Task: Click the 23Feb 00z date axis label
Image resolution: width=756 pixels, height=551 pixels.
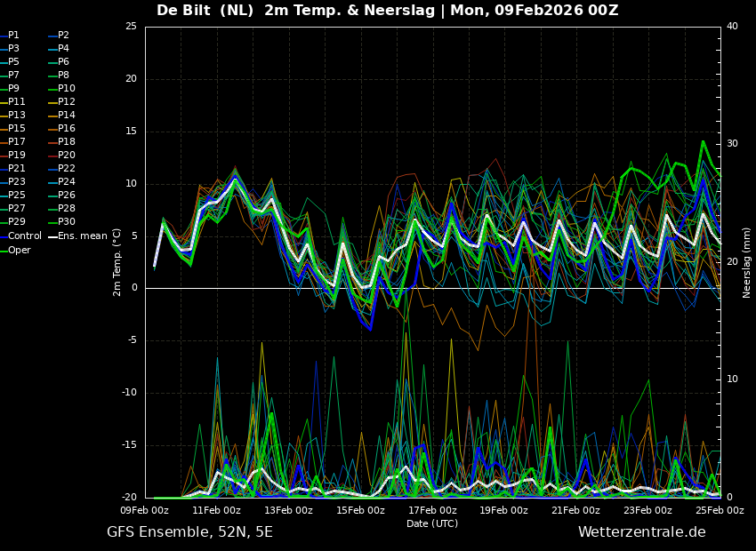Action: 647,510
